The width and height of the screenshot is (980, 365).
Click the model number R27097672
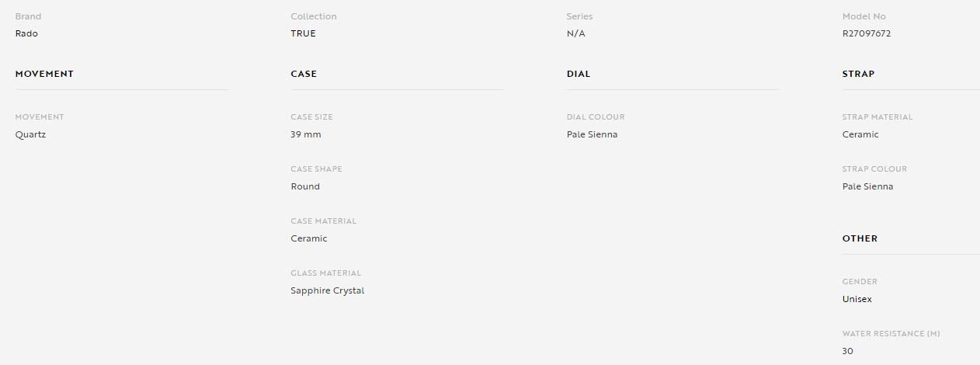pos(867,33)
